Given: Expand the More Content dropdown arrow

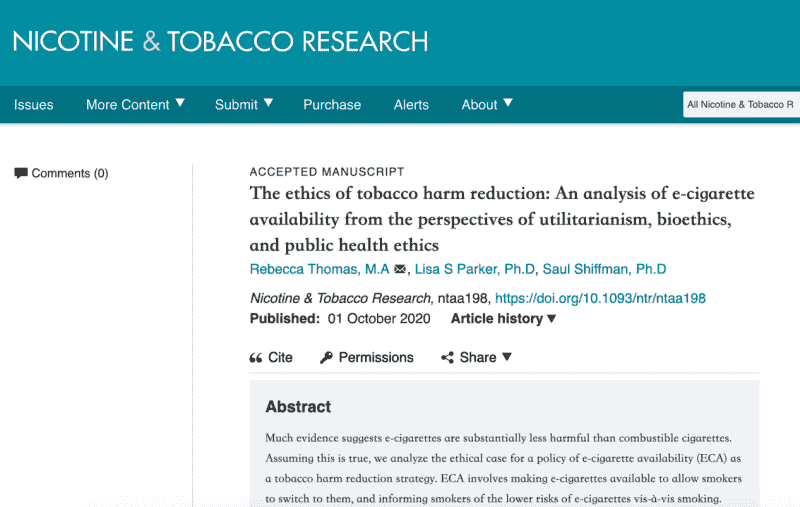Looking at the screenshot, I should coord(180,103).
